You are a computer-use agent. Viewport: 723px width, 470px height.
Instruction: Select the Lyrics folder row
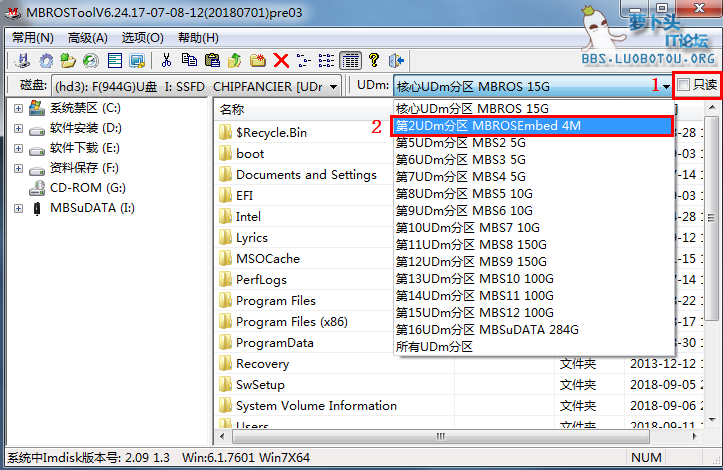pos(252,238)
